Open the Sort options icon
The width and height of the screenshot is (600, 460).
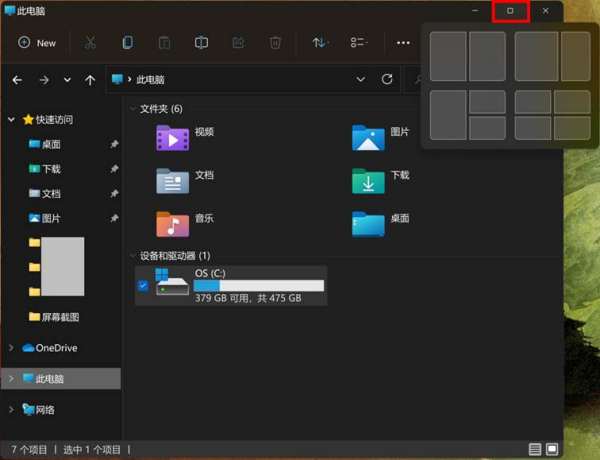(319, 43)
